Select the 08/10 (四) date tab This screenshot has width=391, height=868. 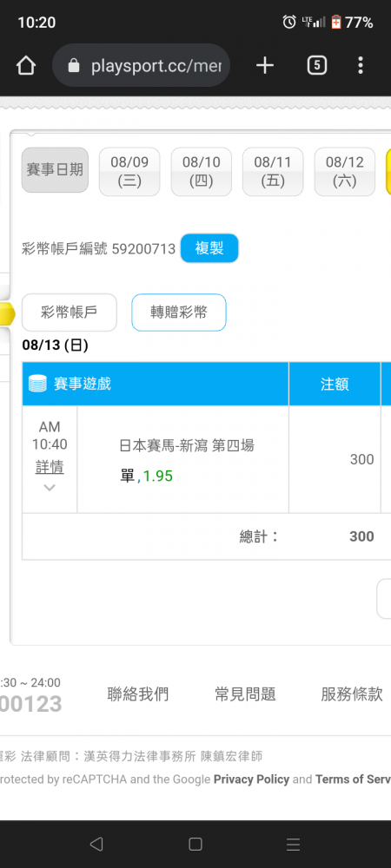click(x=201, y=172)
